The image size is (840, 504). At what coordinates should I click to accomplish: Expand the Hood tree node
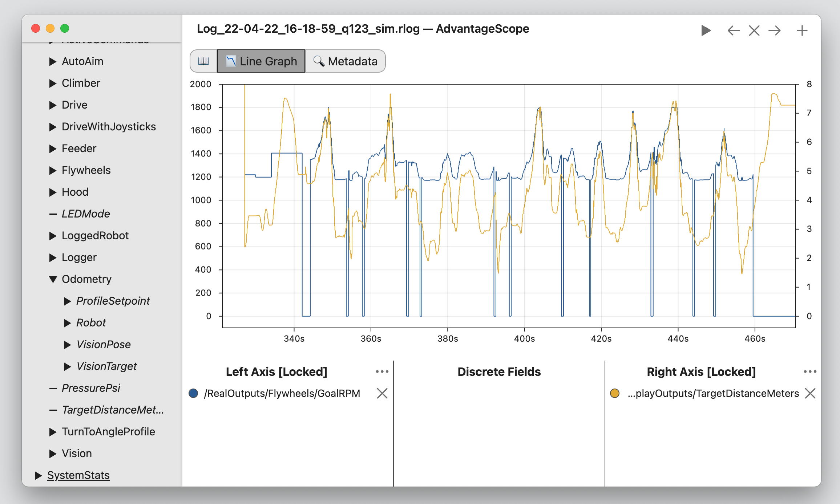coord(53,192)
